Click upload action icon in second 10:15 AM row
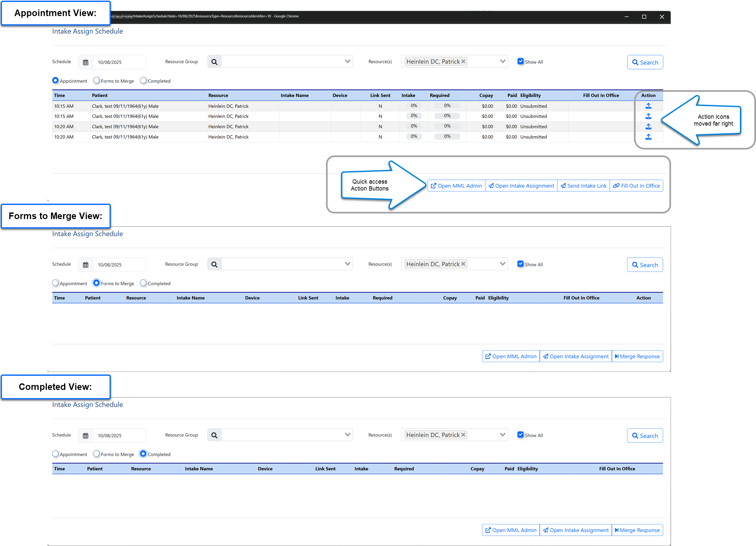This screenshot has height=546, width=756. (648, 116)
